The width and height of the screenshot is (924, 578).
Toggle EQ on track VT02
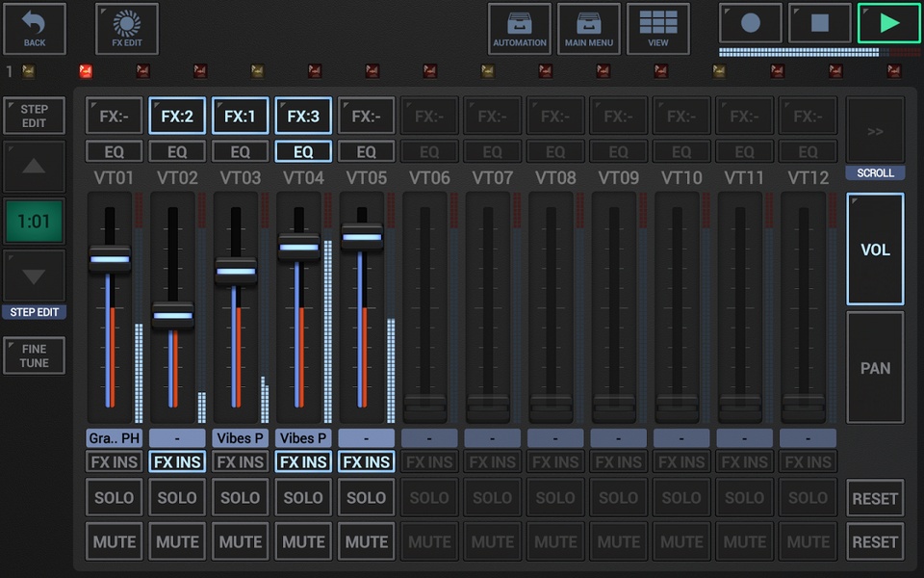pyautogui.click(x=177, y=151)
